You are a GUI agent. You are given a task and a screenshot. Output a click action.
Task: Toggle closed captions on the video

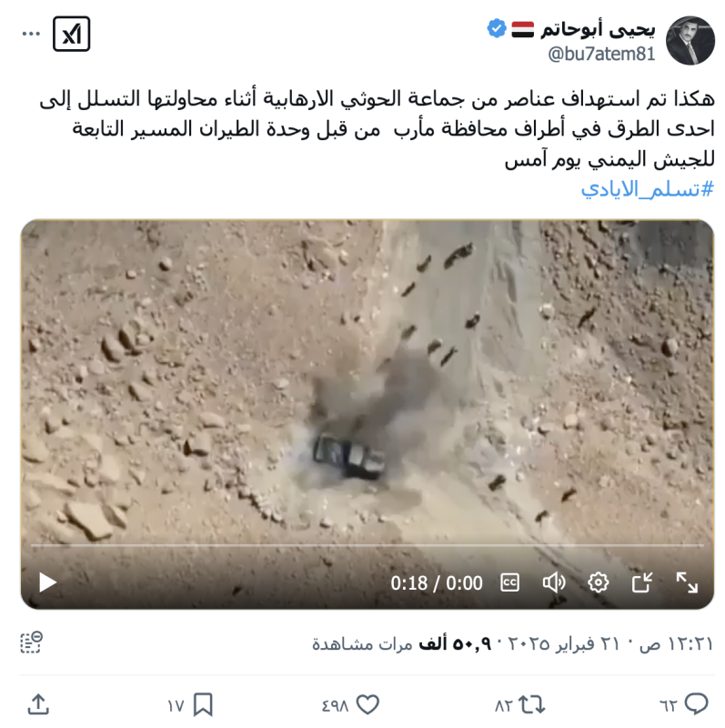pos(509,582)
